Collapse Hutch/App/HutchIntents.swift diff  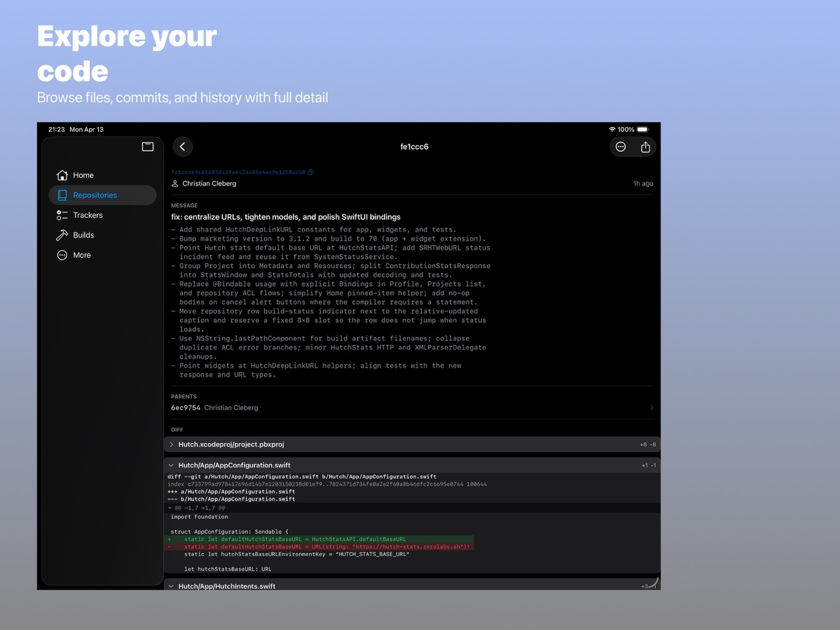tap(412, 586)
